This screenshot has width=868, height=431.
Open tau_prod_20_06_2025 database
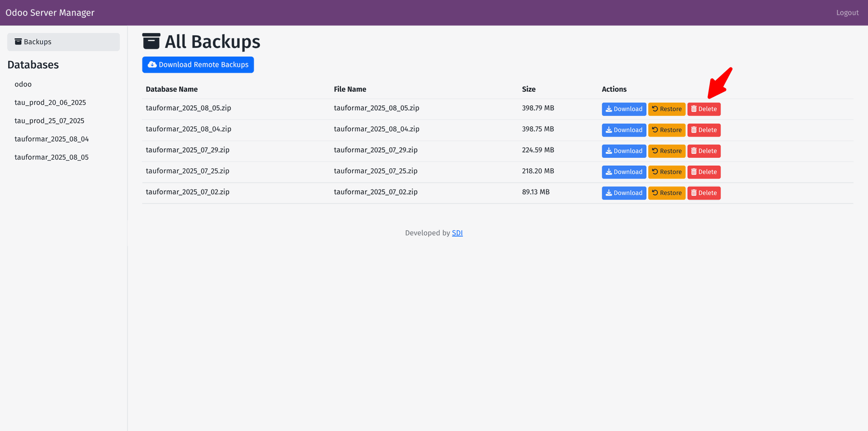[x=50, y=103]
